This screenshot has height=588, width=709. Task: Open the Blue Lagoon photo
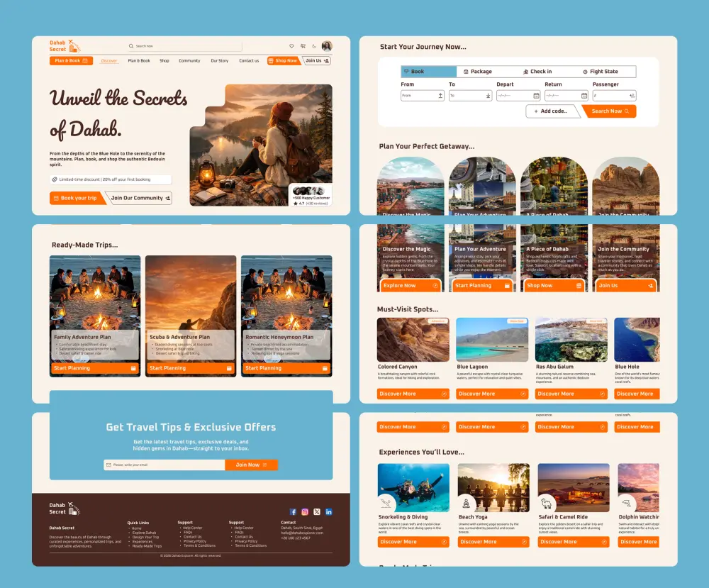[492, 339]
